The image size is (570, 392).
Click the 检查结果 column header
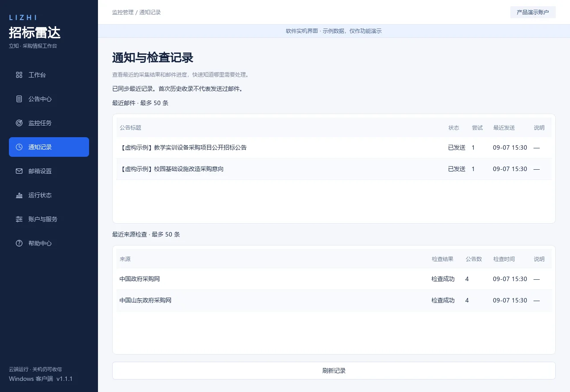tap(443, 259)
